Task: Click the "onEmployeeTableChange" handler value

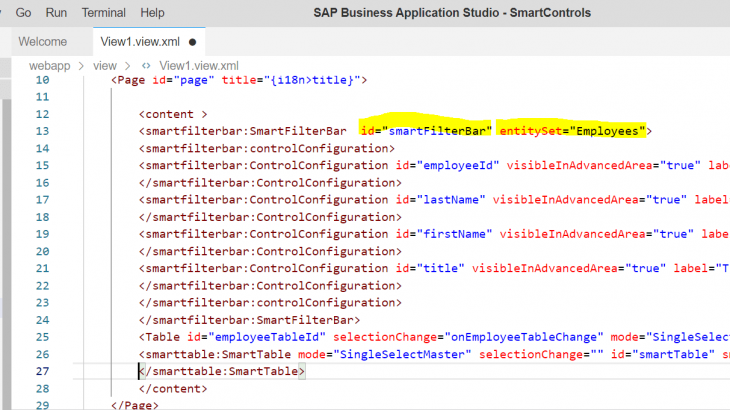Action: click(x=524, y=337)
